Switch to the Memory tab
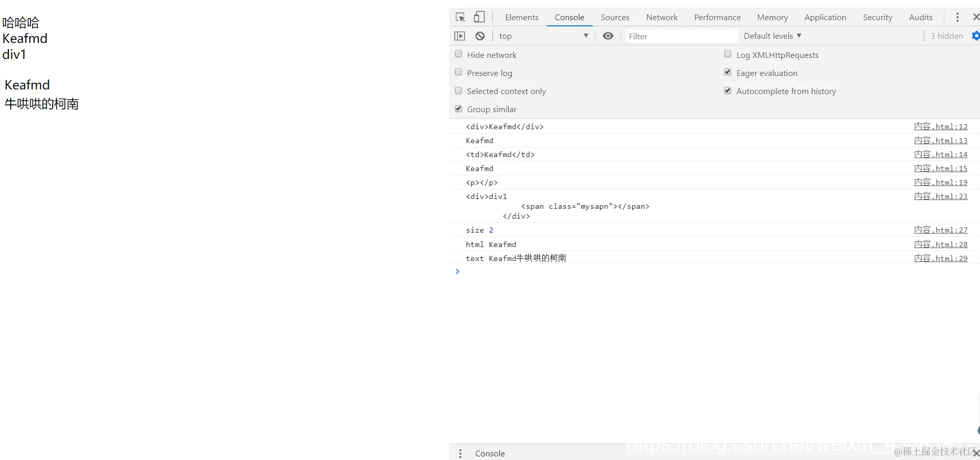The width and height of the screenshot is (980, 460). point(772,17)
